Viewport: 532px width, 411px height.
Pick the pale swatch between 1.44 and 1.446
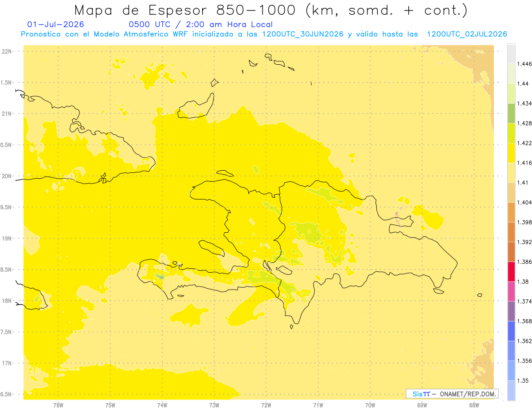coord(512,74)
